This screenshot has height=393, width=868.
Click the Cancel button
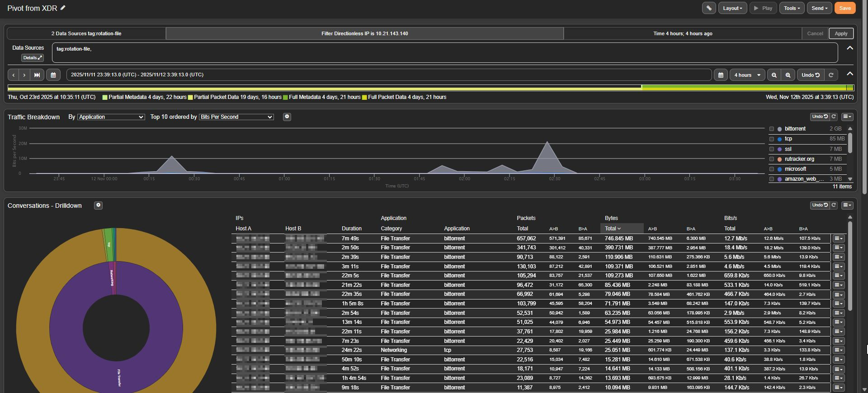[x=815, y=33]
